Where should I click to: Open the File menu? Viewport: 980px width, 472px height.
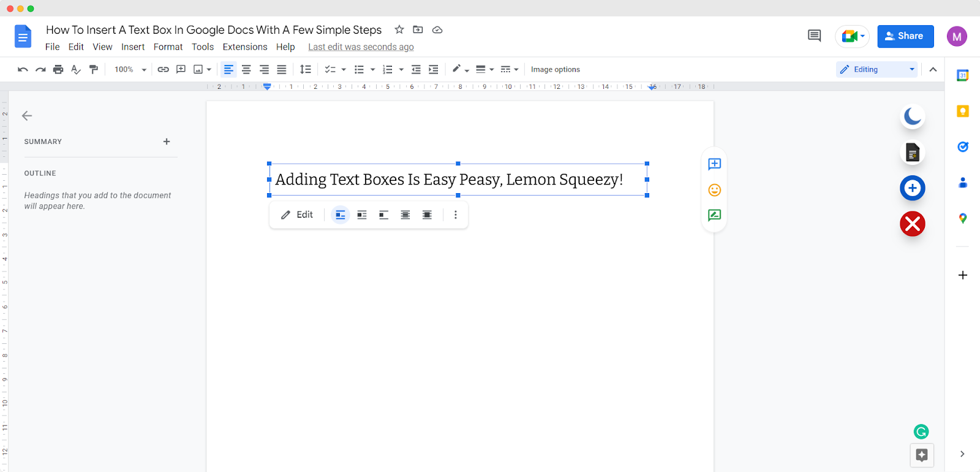pyautogui.click(x=53, y=47)
